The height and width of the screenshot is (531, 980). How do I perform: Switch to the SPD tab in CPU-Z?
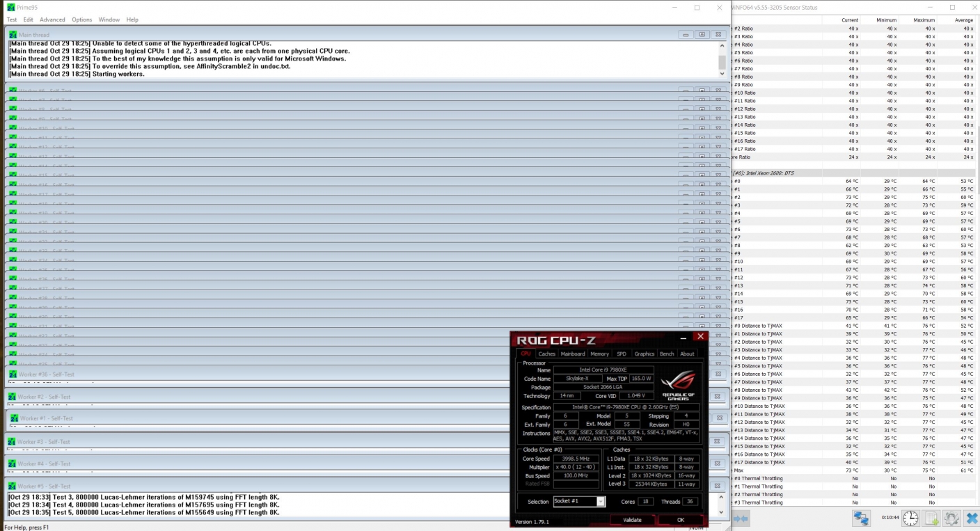click(x=622, y=354)
